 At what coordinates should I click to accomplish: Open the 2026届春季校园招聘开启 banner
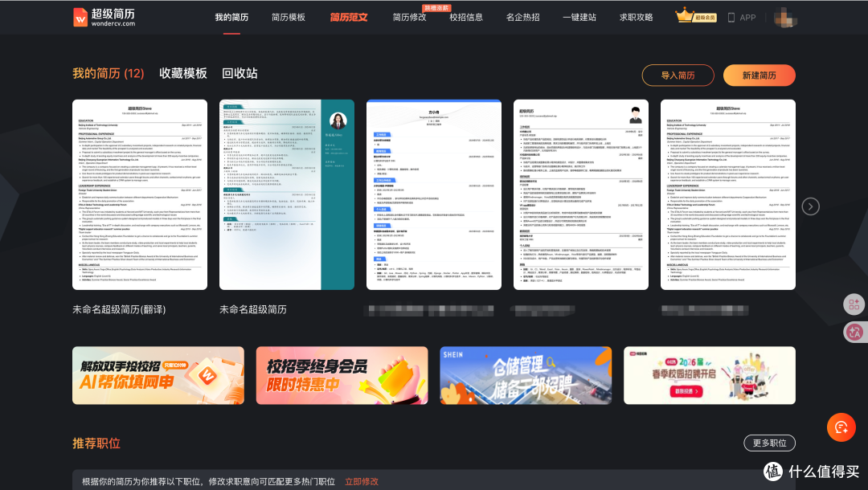click(710, 375)
